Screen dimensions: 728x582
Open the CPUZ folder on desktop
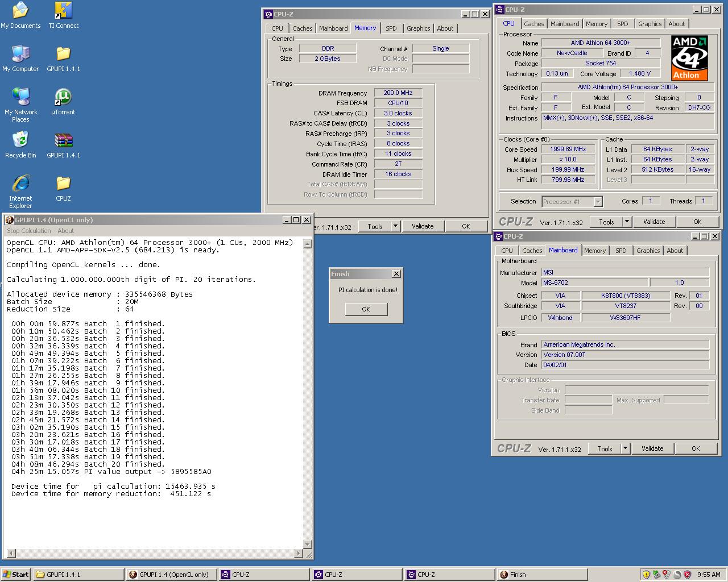[x=63, y=188]
